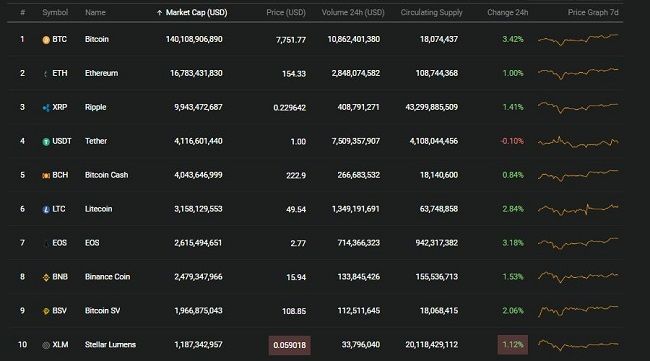Click highlighted Stellar change 1.12%
The width and height of the screenshot is (650, 361).
click(x=513, y=345)
